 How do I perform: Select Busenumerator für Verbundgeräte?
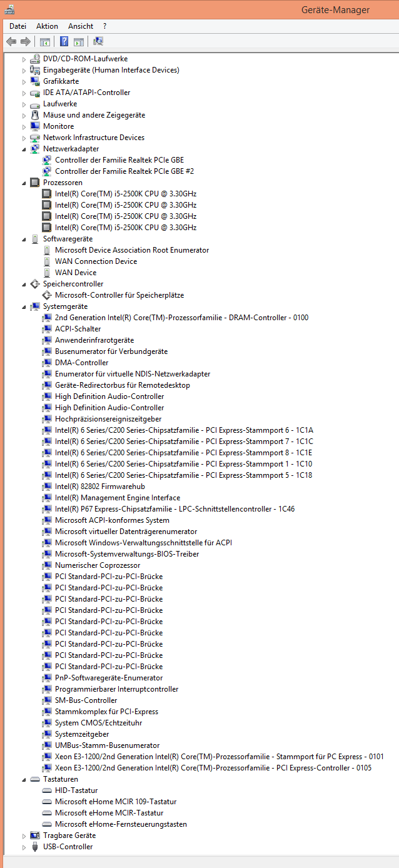point(111,351)
